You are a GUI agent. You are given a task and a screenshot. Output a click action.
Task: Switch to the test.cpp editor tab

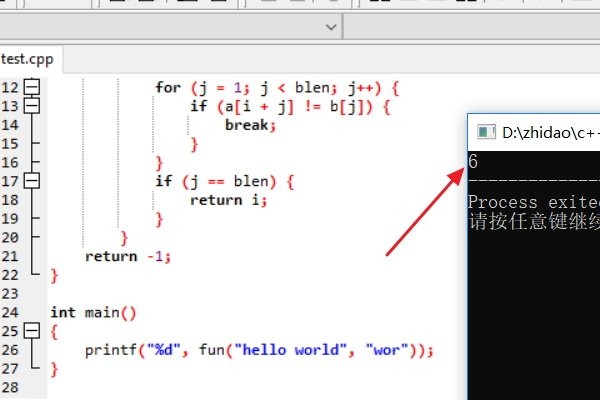pos(28,59)
